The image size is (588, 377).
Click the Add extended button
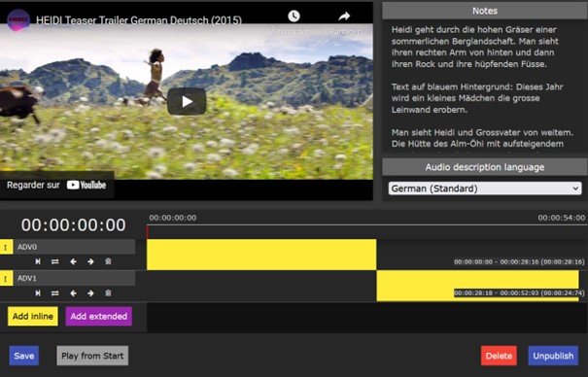point(99,317)
